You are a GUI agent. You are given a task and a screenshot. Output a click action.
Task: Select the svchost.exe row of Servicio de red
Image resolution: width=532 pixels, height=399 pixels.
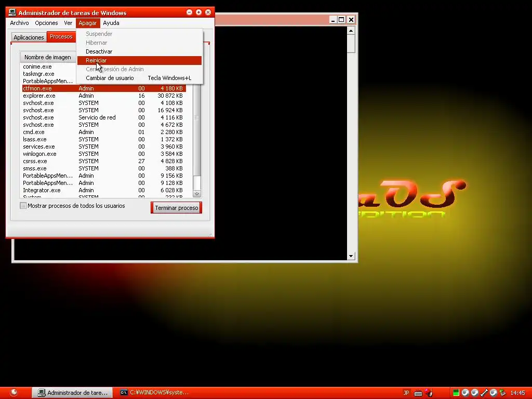[x=104, y=117]
